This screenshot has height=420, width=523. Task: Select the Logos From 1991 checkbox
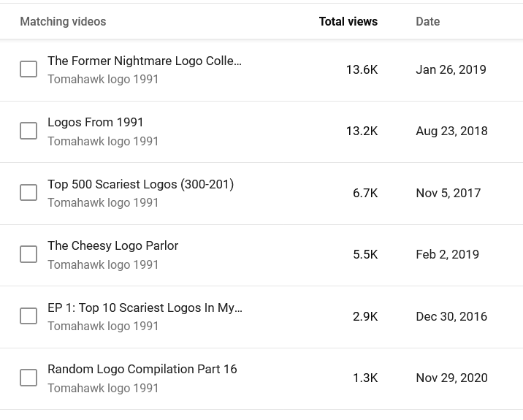(x=28, y=131)
